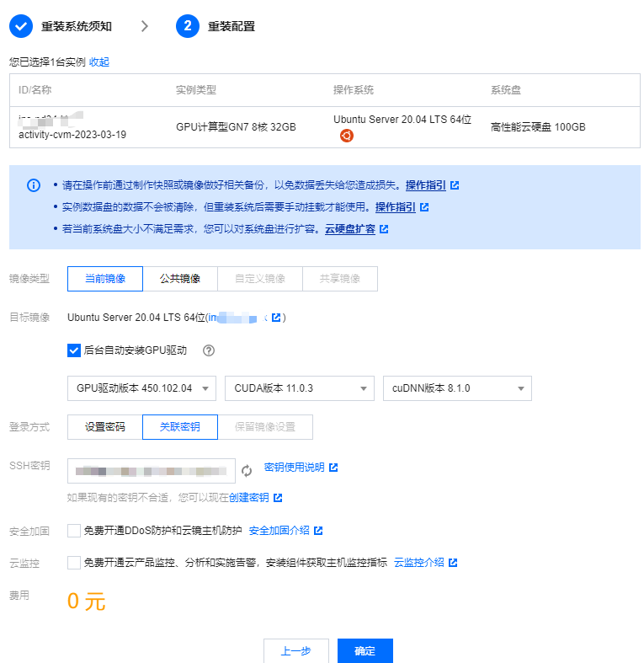
Task: Open 安全加固介绍 link
Action: coord(279,531)
